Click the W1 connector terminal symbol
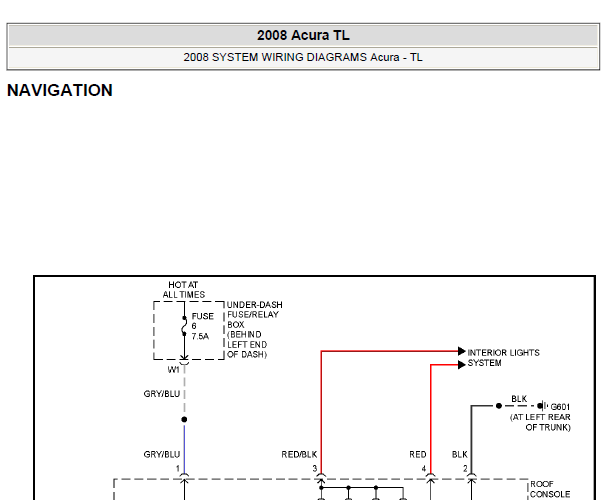616x500 pixels. 184,359
